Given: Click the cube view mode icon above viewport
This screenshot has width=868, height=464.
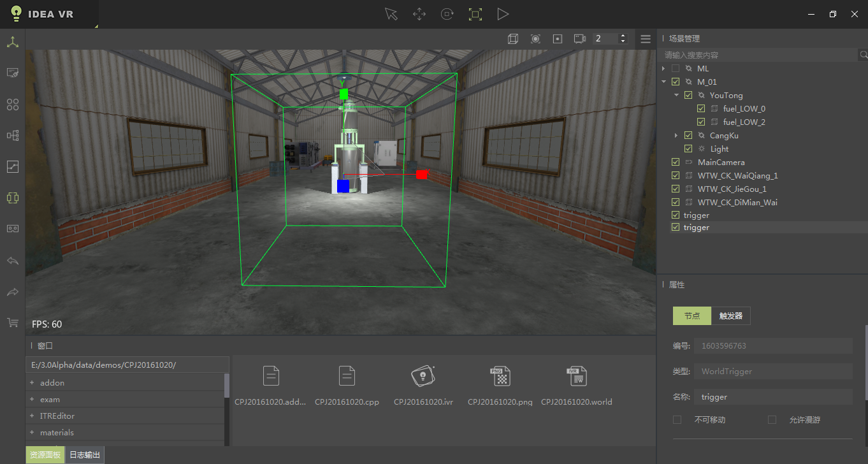Looking at the screenshot, I should click(x=514, y=38).
